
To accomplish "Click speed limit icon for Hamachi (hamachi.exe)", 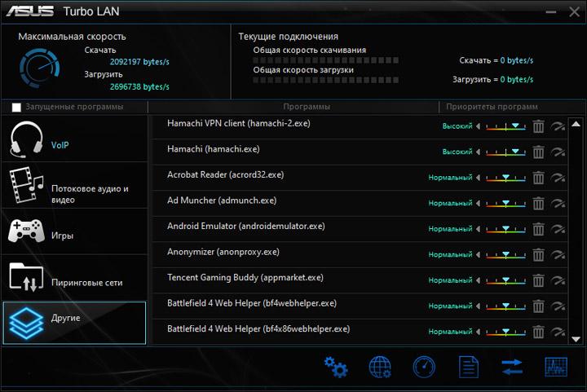I will (x=558, y=152).
